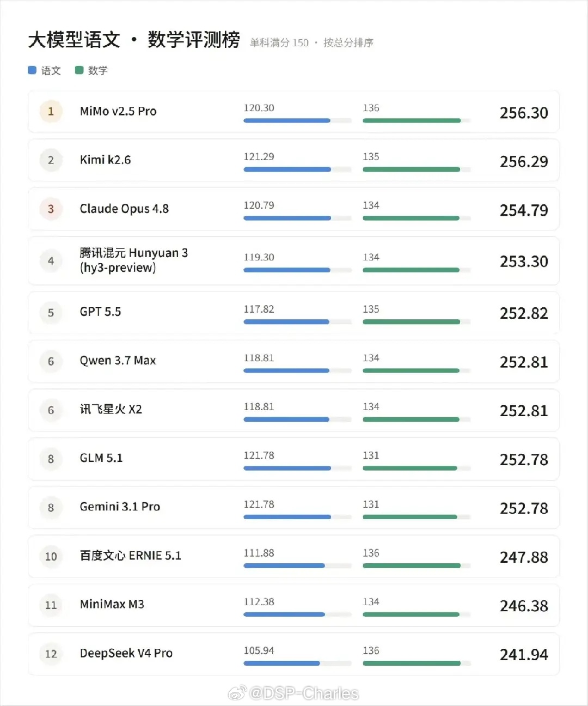Click the total score 246.38
588x706 pixels.
(x=524, y=606)
